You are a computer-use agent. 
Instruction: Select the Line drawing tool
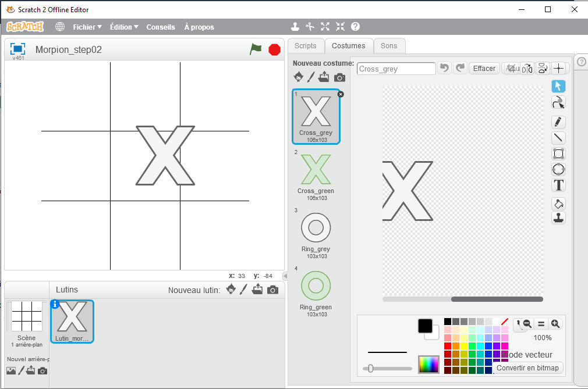click(x=558, y=138)
